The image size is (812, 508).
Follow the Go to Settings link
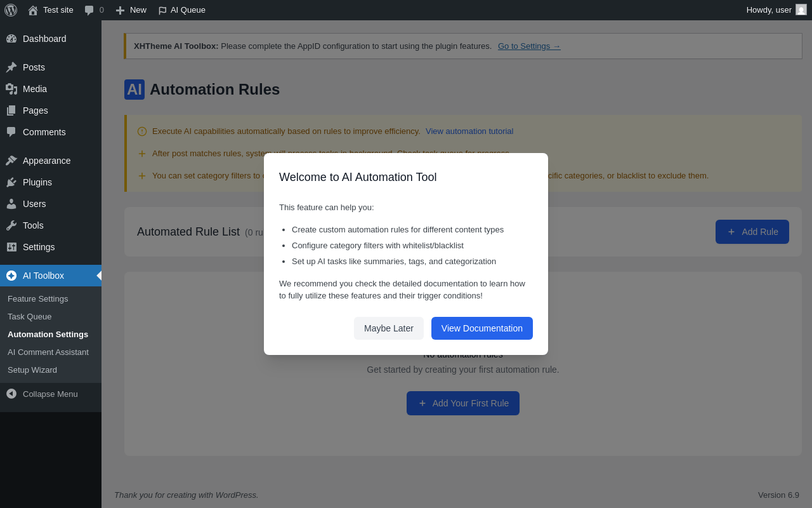529,46
